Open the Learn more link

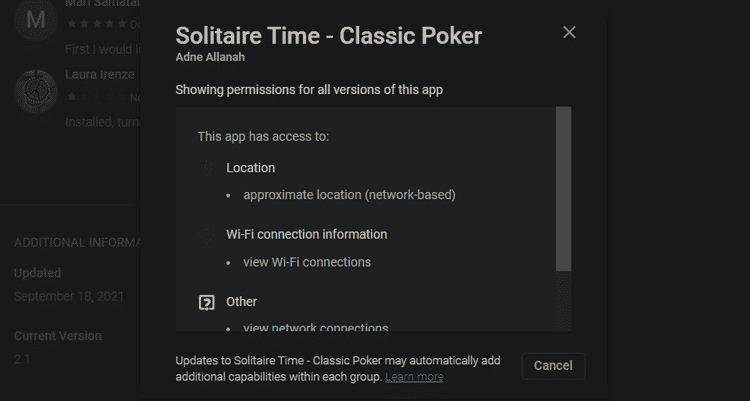414,377
